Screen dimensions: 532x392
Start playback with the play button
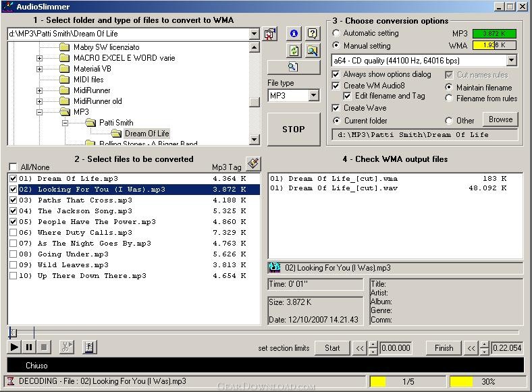pos(14,347)
